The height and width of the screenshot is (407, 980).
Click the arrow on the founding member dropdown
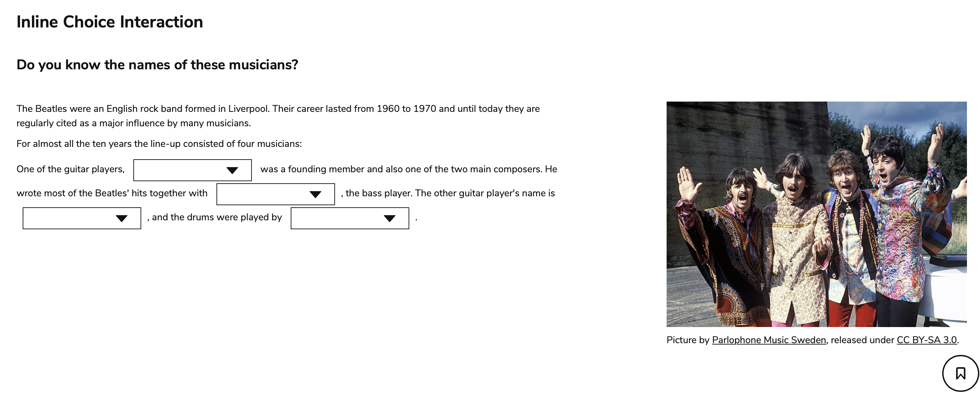pyautogui.click(x=233, y=170)
